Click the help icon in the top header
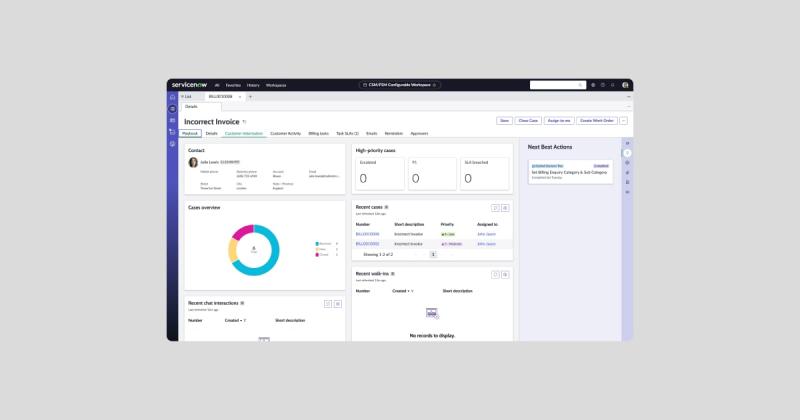This screenshot has width=800, height=420. click(602, 85)
